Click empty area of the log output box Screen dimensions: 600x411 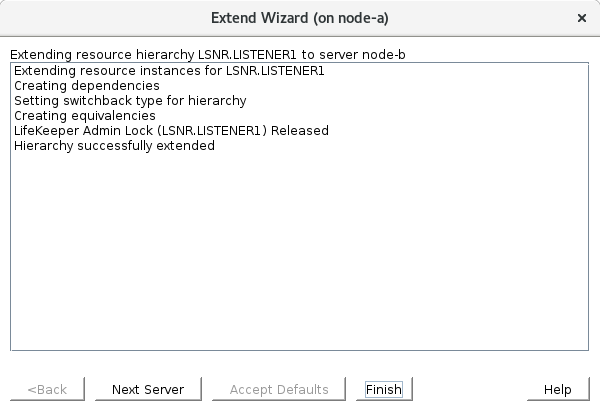tap(300, 260)
